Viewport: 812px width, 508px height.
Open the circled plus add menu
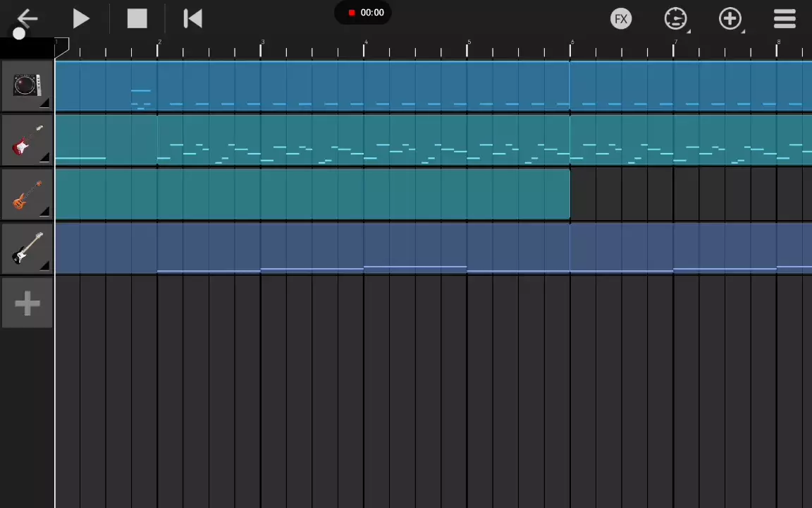pos(730,19)
